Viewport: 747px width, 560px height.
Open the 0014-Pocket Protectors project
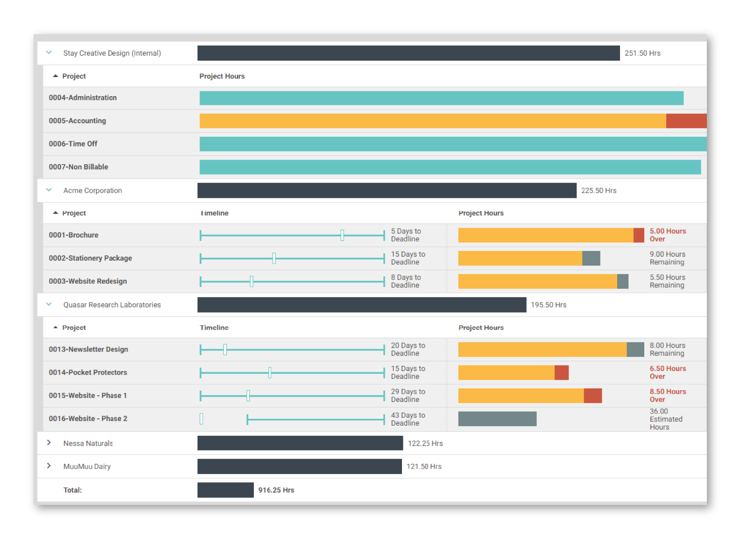click(88, 372)
